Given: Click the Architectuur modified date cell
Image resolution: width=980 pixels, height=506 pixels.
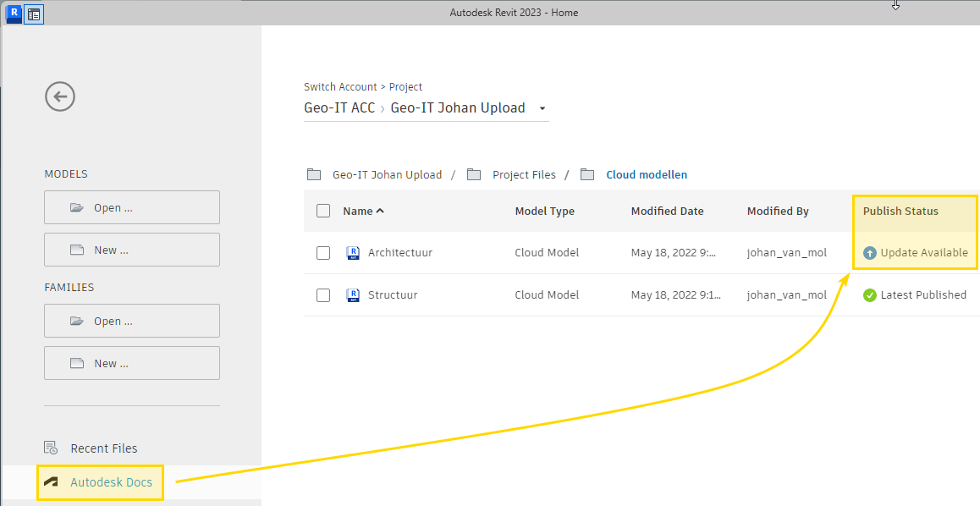Looking at the screenshot, I should pos(674,253).
